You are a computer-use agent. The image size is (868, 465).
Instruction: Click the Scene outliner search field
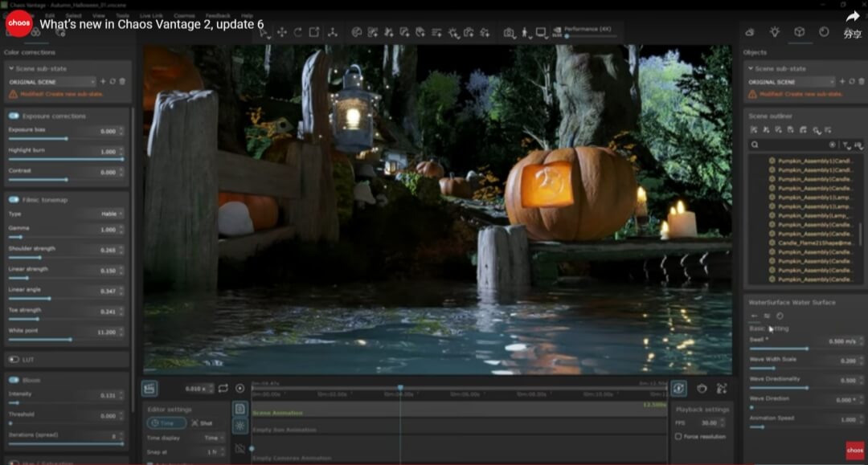(792, 145)
